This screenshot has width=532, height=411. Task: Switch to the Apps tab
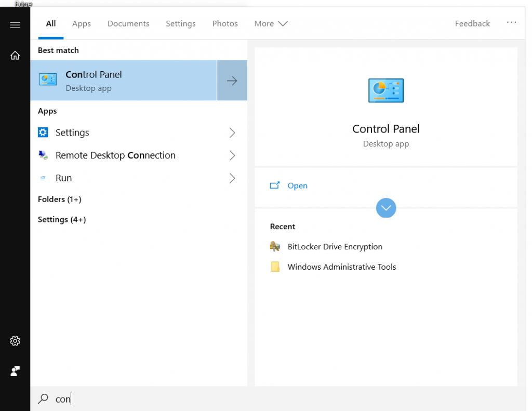[82, 24]
